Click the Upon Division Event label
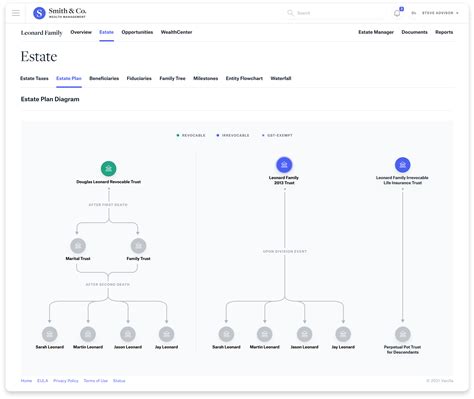Image resolution: width=474 pixels, height=399 pixels. [x=285, y=251]
